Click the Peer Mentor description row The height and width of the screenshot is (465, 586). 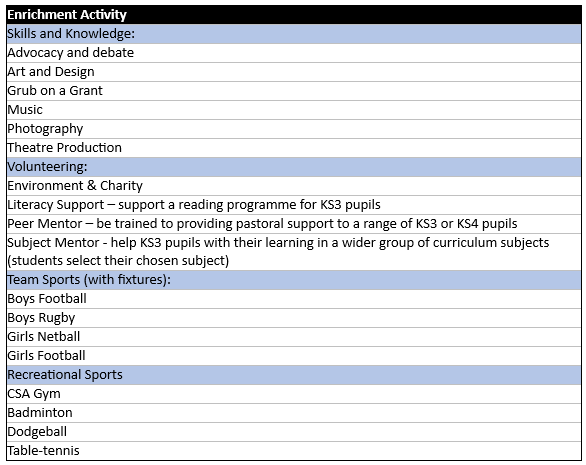(294, 224)
